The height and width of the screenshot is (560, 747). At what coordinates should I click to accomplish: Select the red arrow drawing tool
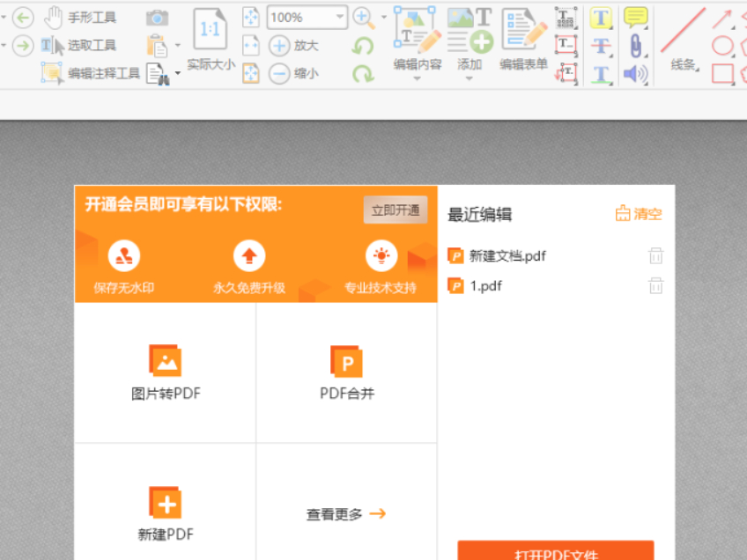click(x=721, y=19)
